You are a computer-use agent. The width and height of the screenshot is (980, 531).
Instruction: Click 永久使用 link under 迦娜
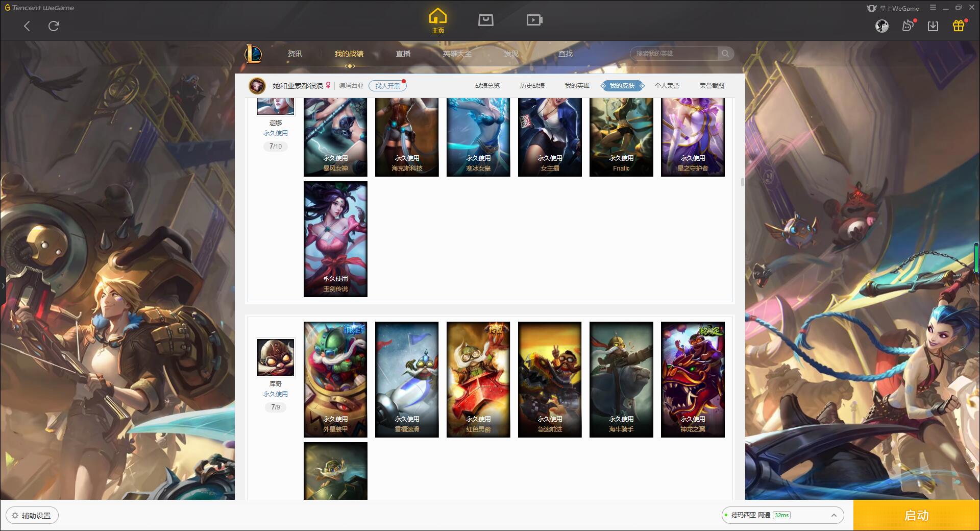pos(276,133)
